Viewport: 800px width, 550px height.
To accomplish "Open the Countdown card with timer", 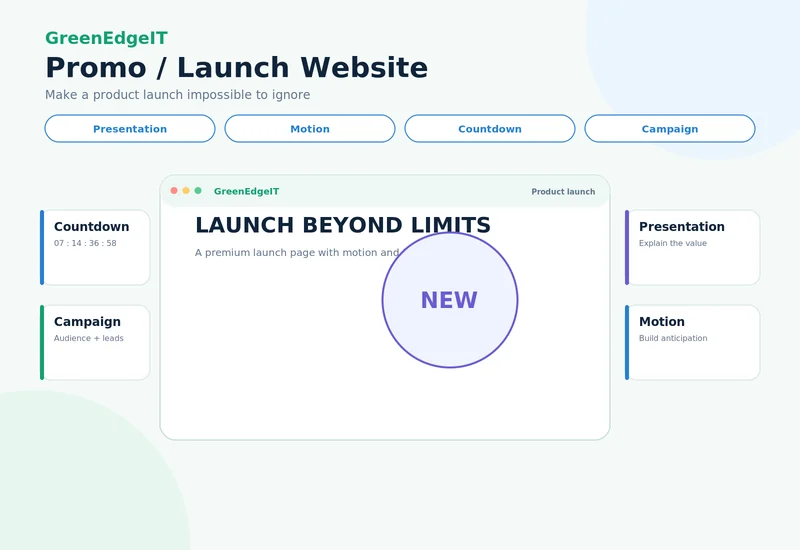I will (95, 247).
